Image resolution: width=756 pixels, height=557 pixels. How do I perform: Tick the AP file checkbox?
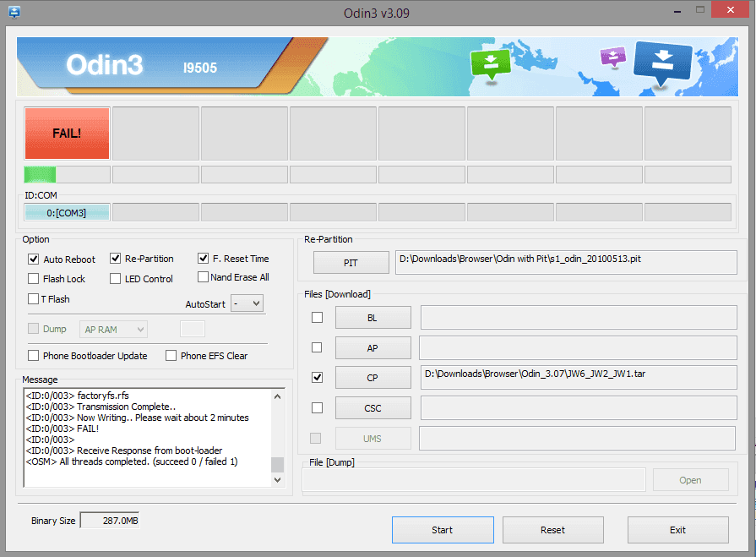pyautogui.click(x=317, y=347)
